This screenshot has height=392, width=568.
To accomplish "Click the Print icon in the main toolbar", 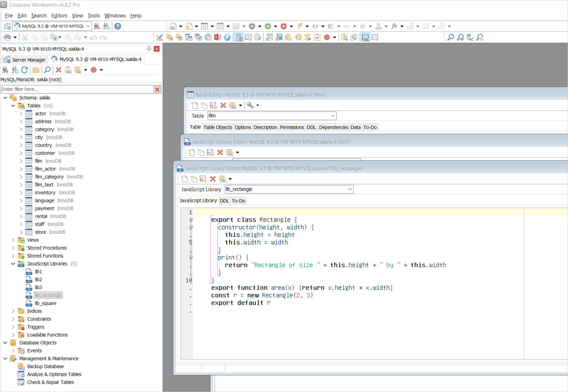I will click(x=7, y=37).
